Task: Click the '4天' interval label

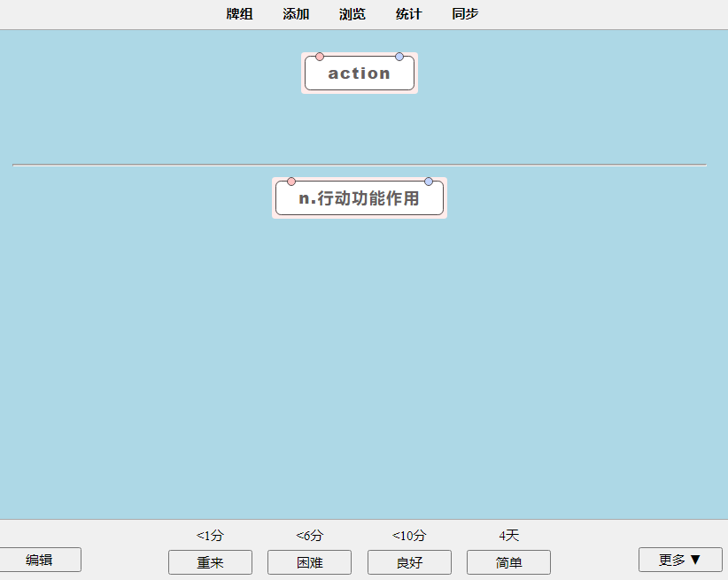Action: pos(509,536)
